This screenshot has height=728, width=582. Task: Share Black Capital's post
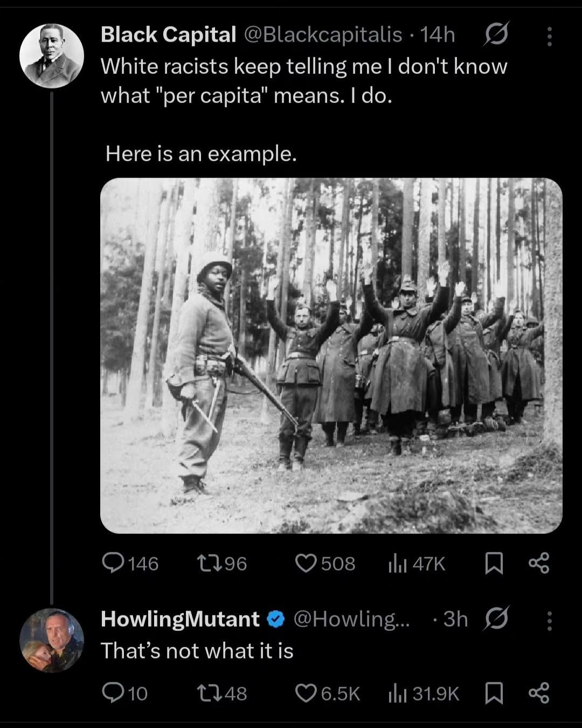(539, 564)
